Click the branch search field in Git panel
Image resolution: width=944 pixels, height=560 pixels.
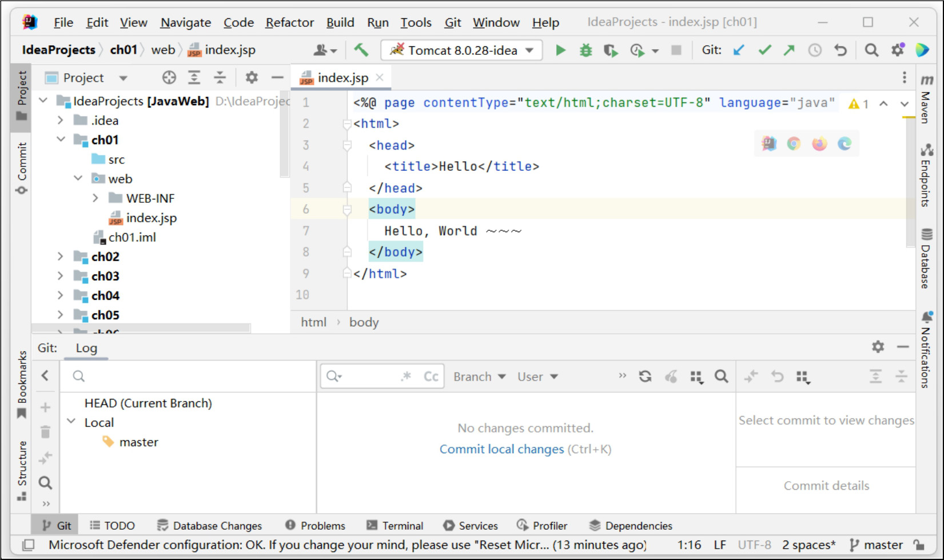189,376
